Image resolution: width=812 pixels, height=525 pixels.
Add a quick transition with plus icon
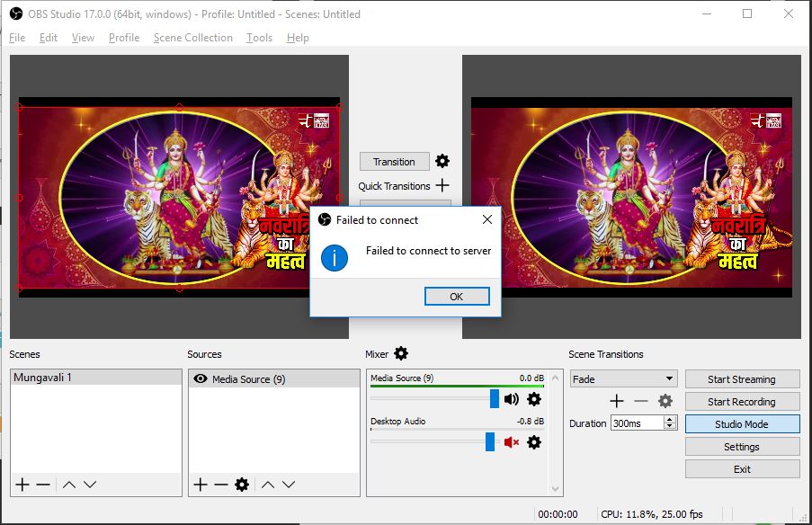[x=442, y=185]
